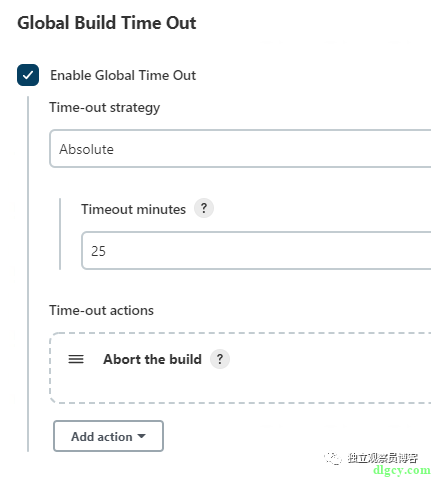Click the Time-out strategy label

point(105,108)
